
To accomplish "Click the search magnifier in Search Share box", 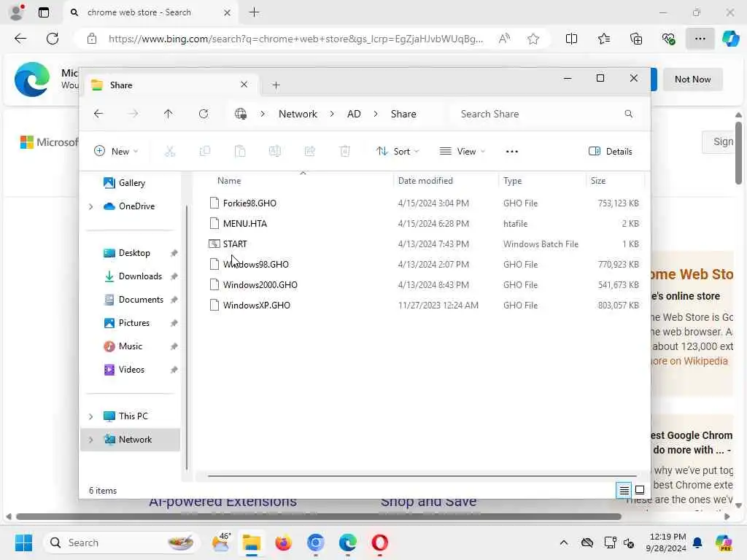I will [x=628, y=114].
